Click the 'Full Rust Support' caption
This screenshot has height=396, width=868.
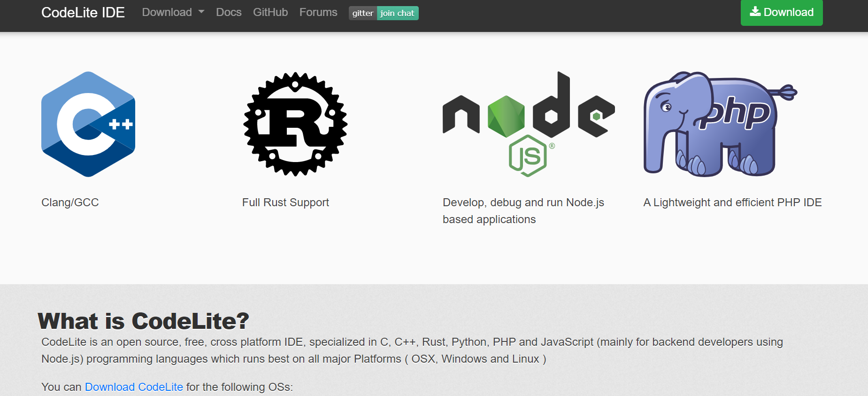tap(285, 202)
